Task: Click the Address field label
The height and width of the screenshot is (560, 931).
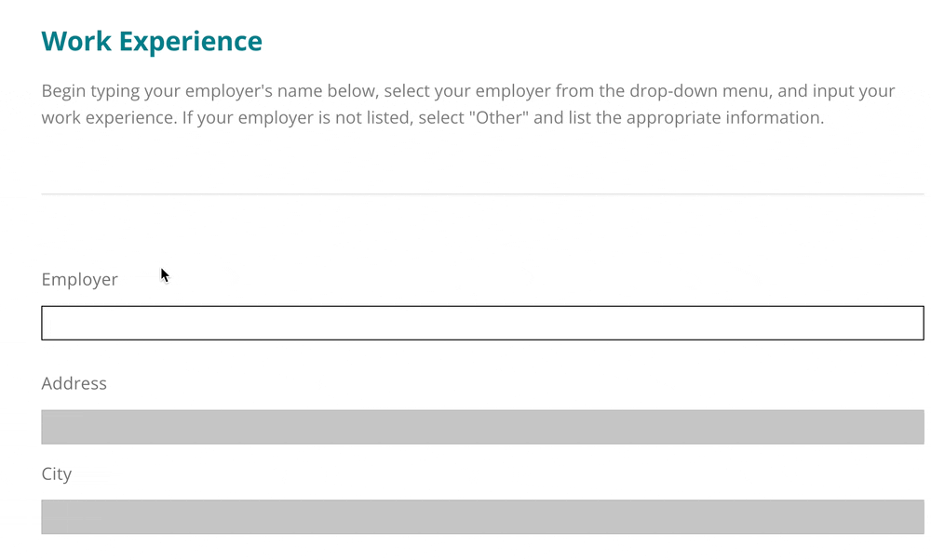Action: (x=74, y=383)
